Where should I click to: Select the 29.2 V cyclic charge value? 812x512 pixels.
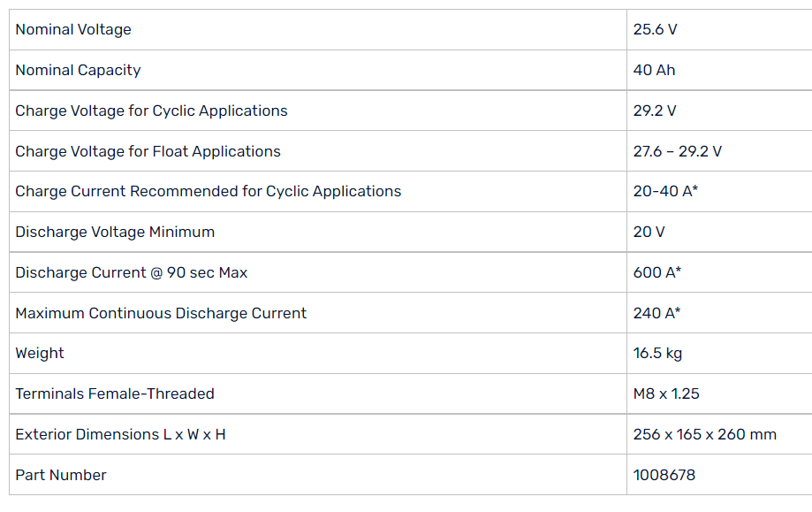[x=655, y=111]
